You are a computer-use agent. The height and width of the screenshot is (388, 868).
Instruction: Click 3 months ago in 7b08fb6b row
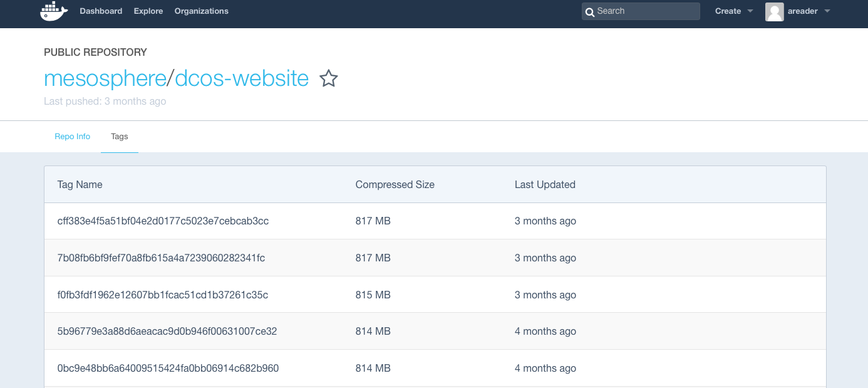click(545, 258)
